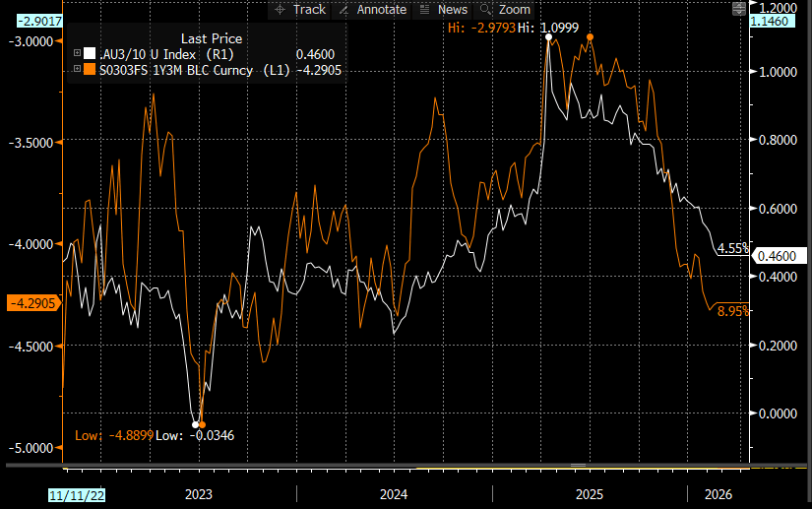Viewport: 812px width, 509px height.
Task: Click the white Low -0.0346 marker dot
Action: [x=195, y=424]
